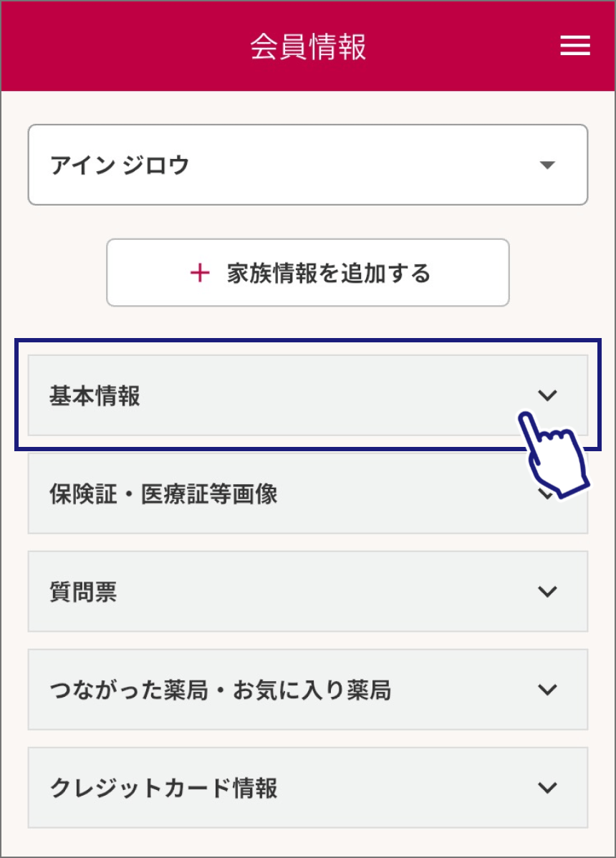Open the hamburger menu in the header
The width and height of the screenshot is (616, 858).
pyautogui.click(x=575, y=47)
